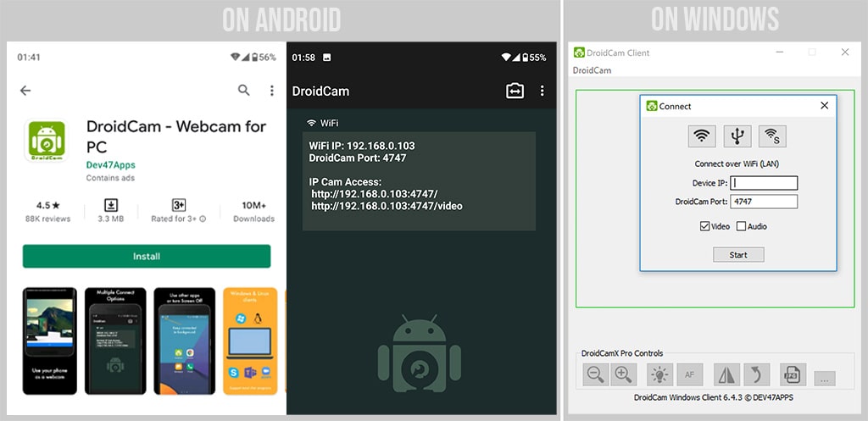
Task: Go back using Play Store arrow
Action: pyautogui.click(x=25, y=91)
